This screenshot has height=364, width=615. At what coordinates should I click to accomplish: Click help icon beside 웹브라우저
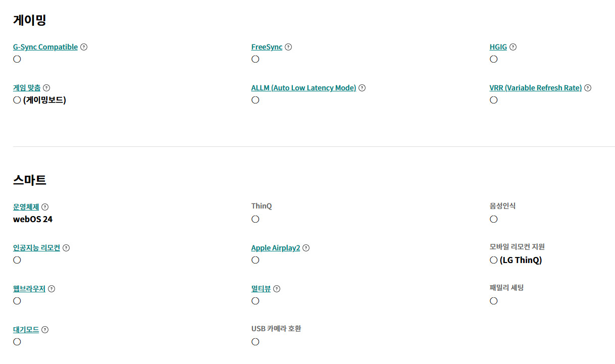[52, 289]
